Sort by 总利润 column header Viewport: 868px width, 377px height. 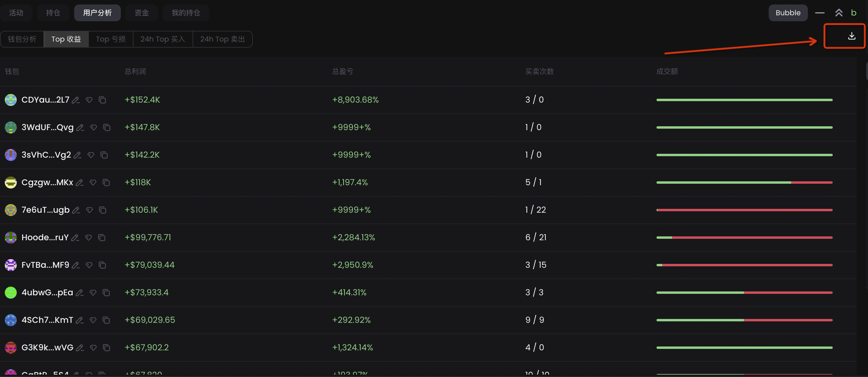pos(135,72)
